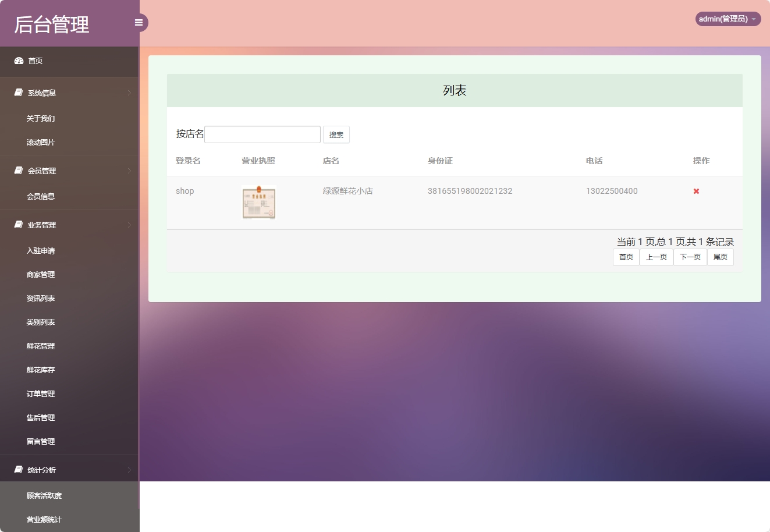Expand the 业务管理 section chevron
Viewport: 770px width, 532px height.
point(129,225)
